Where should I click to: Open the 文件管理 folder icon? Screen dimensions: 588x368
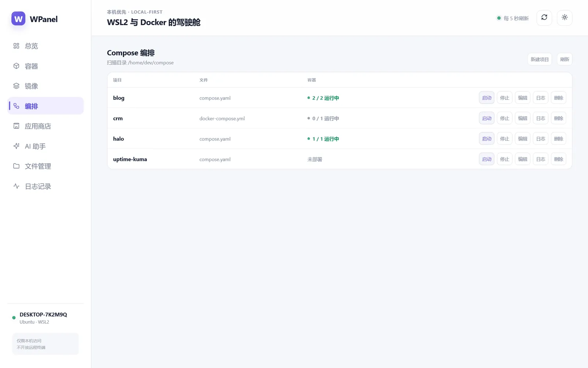(x=16, y=166)
